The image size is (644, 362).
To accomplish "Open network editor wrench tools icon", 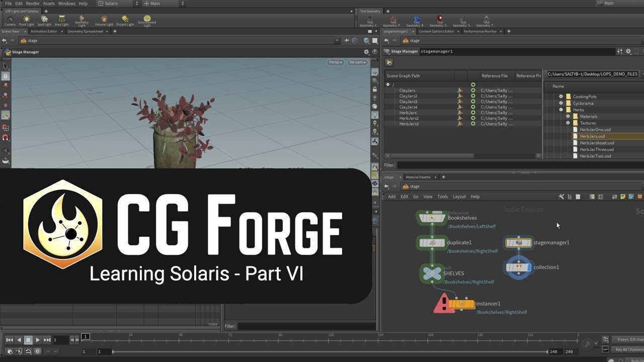I will point(561,197).
